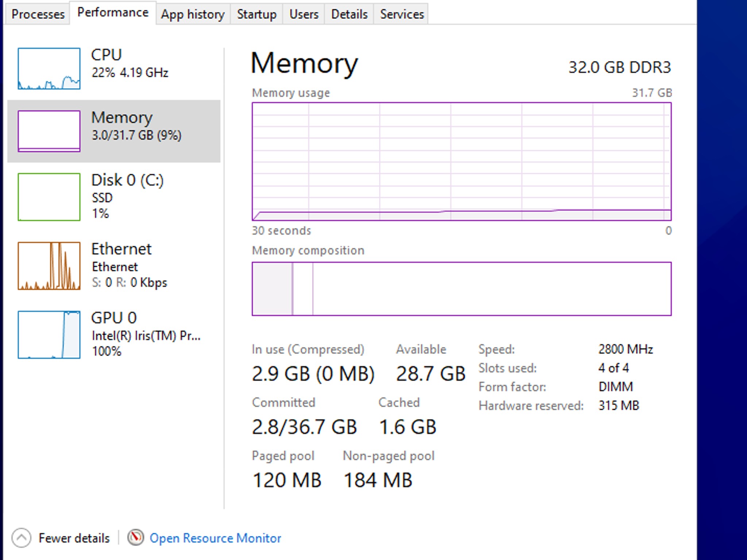Image resolution: width=747 pixels, height=560 pixels.
Task: Select the Ethernet activity graph thumbnail
Action: click(49, 266)
